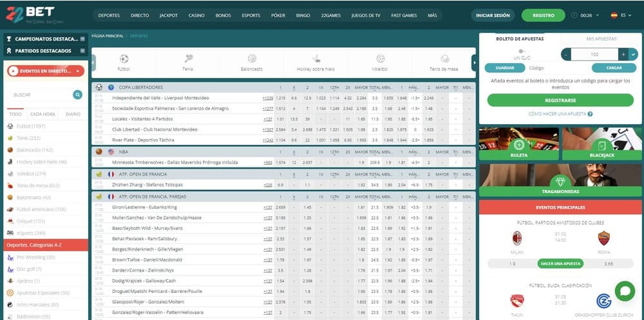Image resolution: width=644 pixels, height=320 pixels.
Task: Select the Diario filter tab
Action: point(73,114)
